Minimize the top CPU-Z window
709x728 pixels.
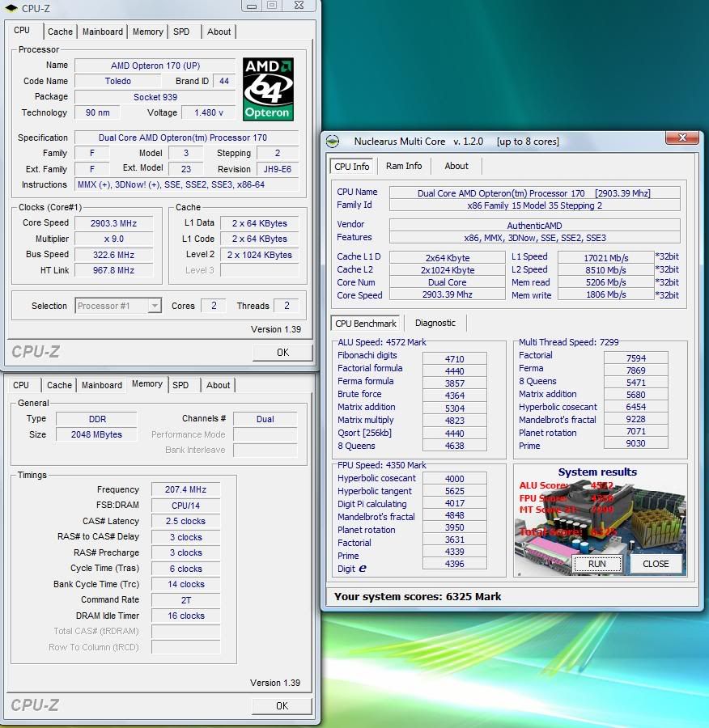click(x=252, y=6)
